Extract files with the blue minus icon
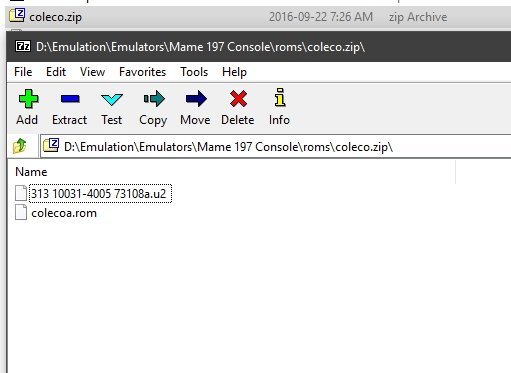 point(70,99)
